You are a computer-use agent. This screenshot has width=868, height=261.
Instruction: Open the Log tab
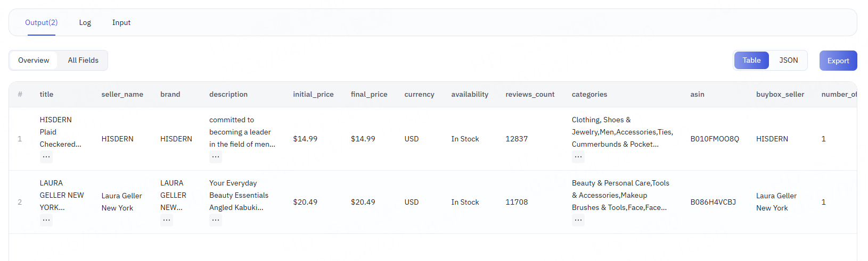(x=85, y=22)
